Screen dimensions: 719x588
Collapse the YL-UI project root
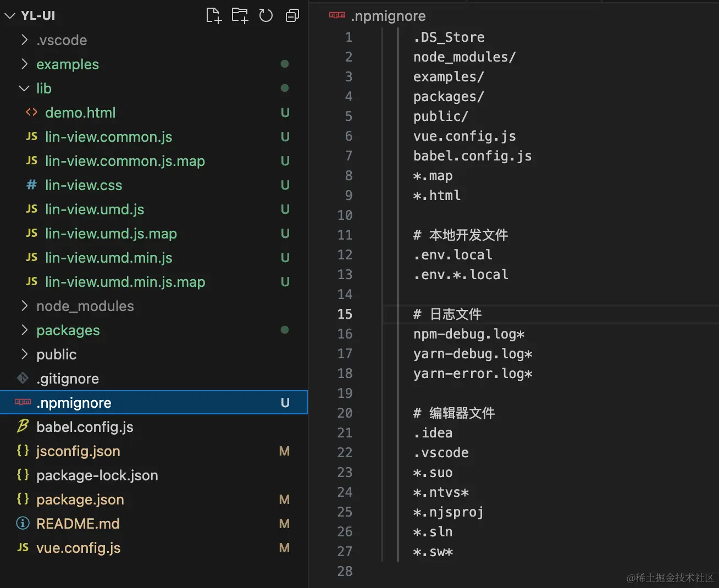pyautogui.click(x=9, y=16)
